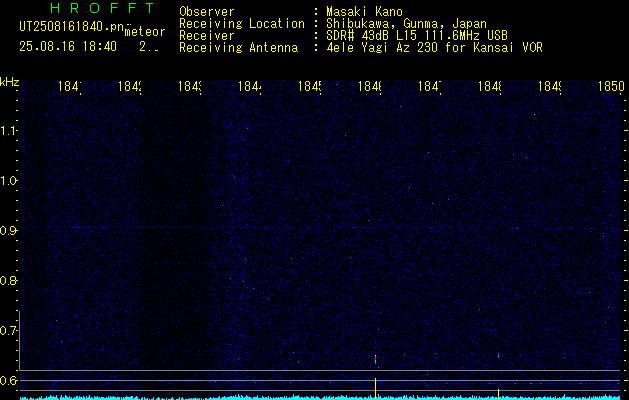This screenshot has width=629, height=400.
Task: Click the 1.0 kHz frequency label
Action: pyautogui.click(x=8, y=181)
